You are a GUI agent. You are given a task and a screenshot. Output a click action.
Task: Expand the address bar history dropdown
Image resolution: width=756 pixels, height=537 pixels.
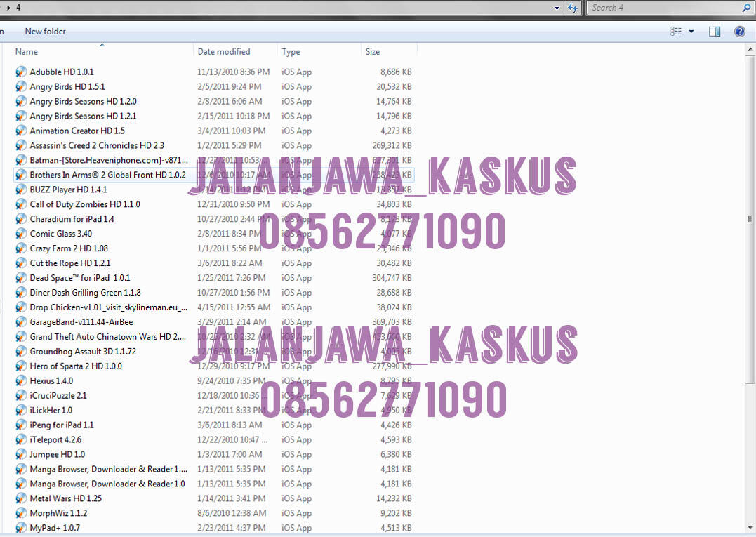[557, 8]
